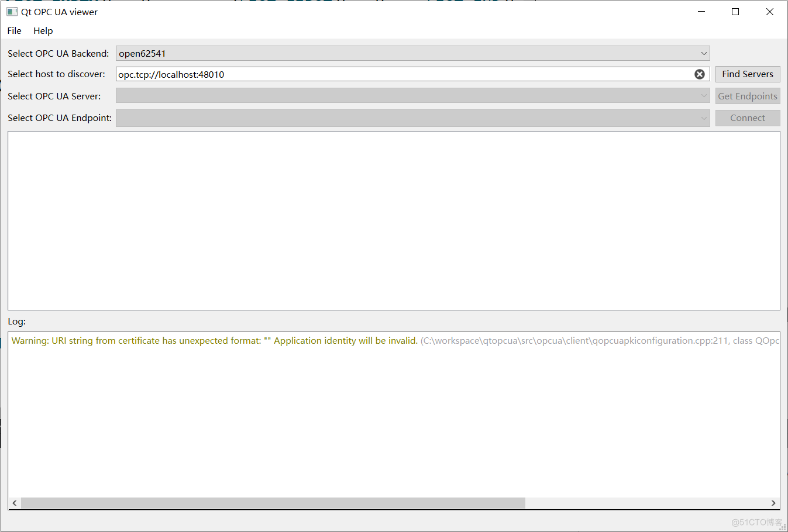Viewport: 788px width, 532px height.
Task: Click the empty node tree view panel
Action: coord(394,220)
